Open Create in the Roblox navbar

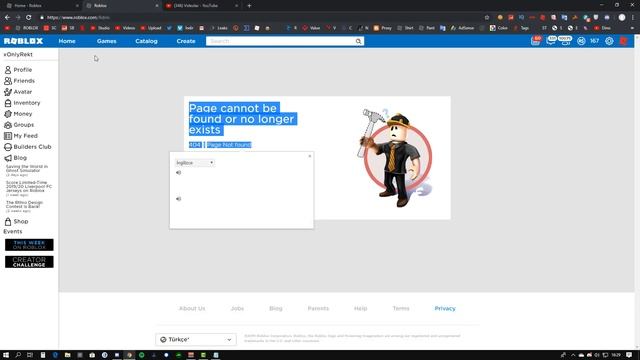(x=186, y=41)
